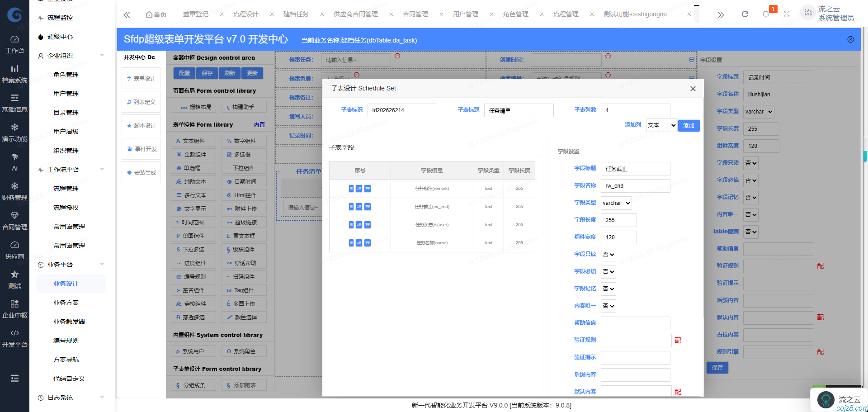
Task: Toggle fullscreen mode icon in header
Action: coord(787,14)
